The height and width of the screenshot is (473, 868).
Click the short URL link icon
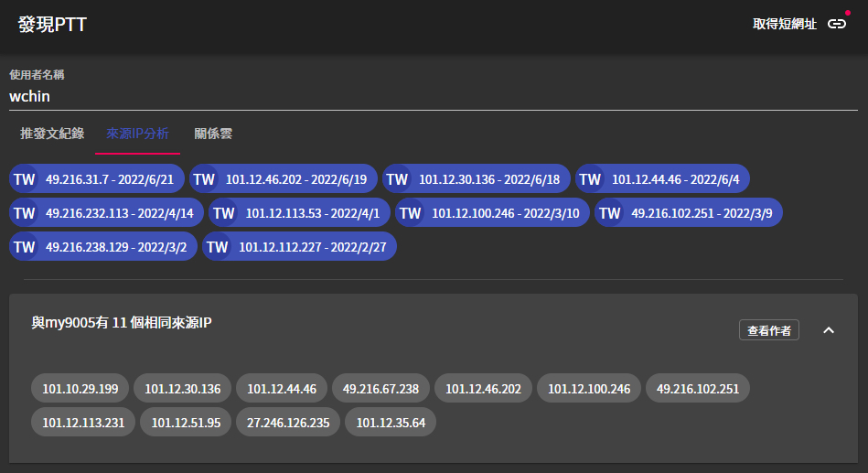836,25
